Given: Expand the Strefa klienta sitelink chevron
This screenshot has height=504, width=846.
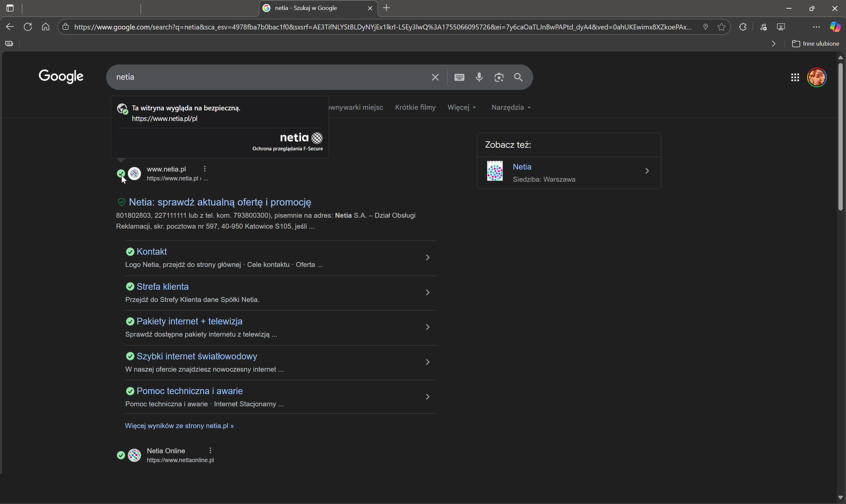Looking at the screenshot, I should (x=427, y=293).
